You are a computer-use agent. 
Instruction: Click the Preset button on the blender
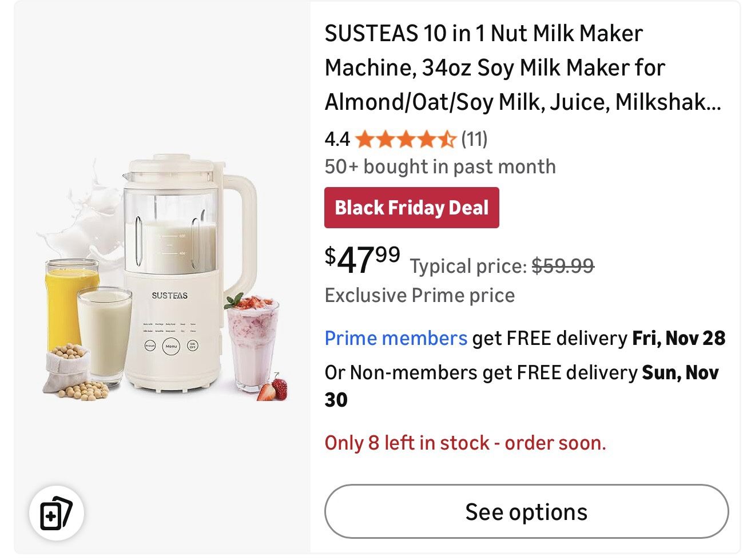150,346
